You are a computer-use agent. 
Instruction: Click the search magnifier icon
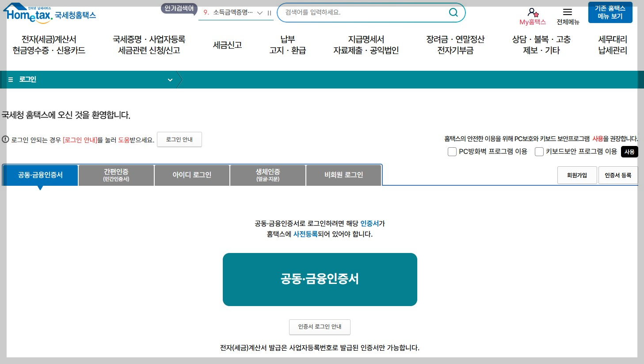[453, 12]
